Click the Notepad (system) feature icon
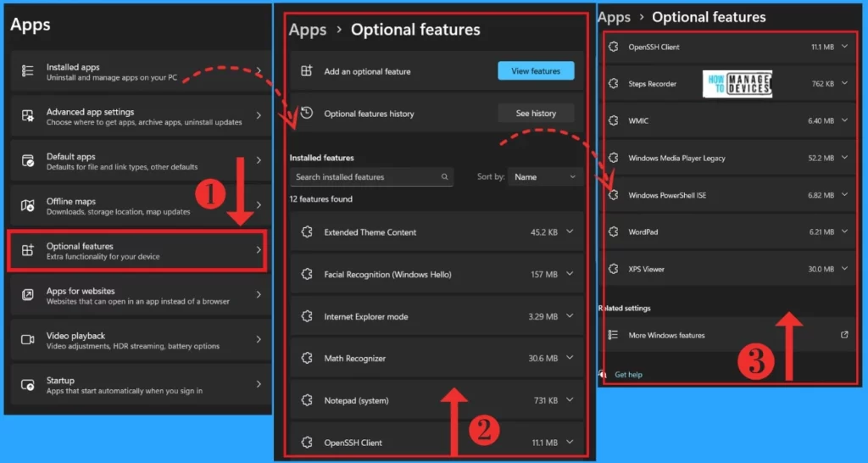The height and width of the screenshot is (463, 868). (307, 400)
